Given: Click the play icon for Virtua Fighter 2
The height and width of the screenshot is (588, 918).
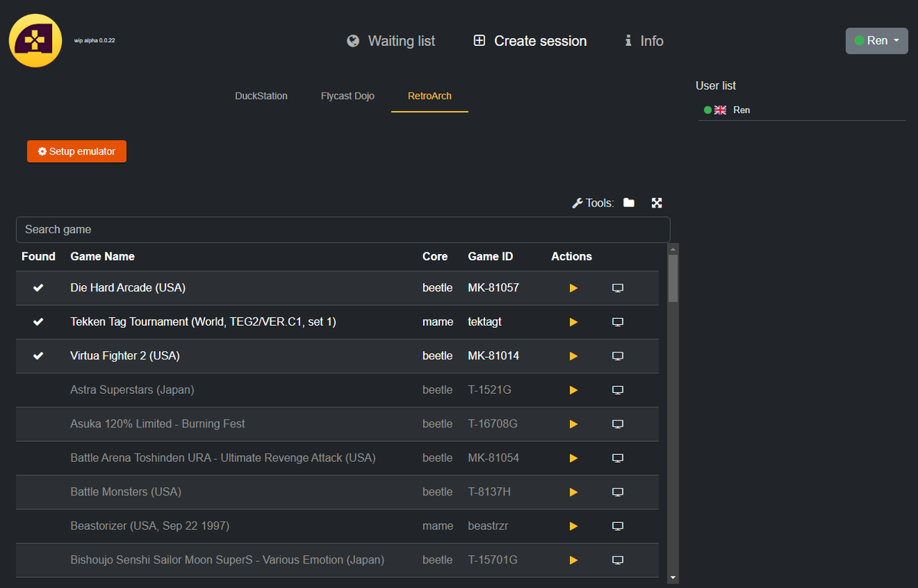Looking at the screenshot, I should (x=573, y=356).
